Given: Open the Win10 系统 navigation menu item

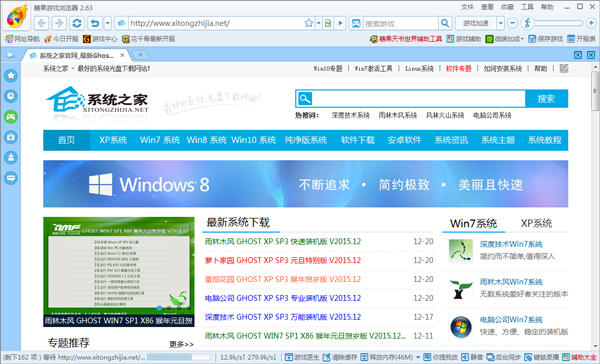Looking at the screenshot, I should click(253, 140).
